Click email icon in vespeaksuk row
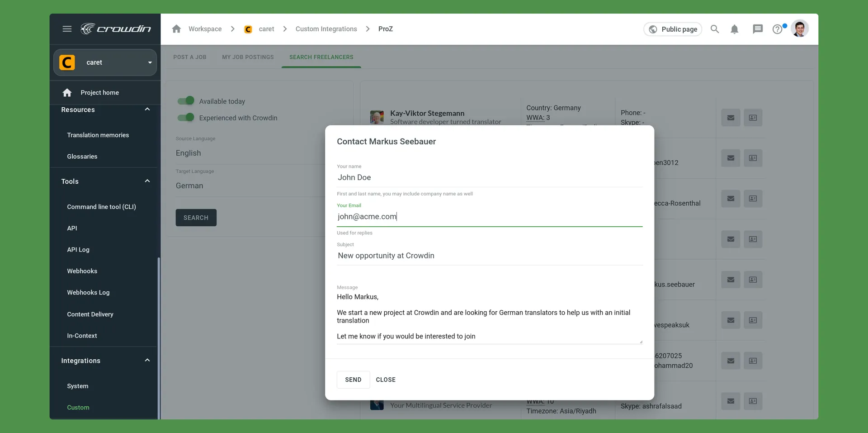 (x=731, y=320)
